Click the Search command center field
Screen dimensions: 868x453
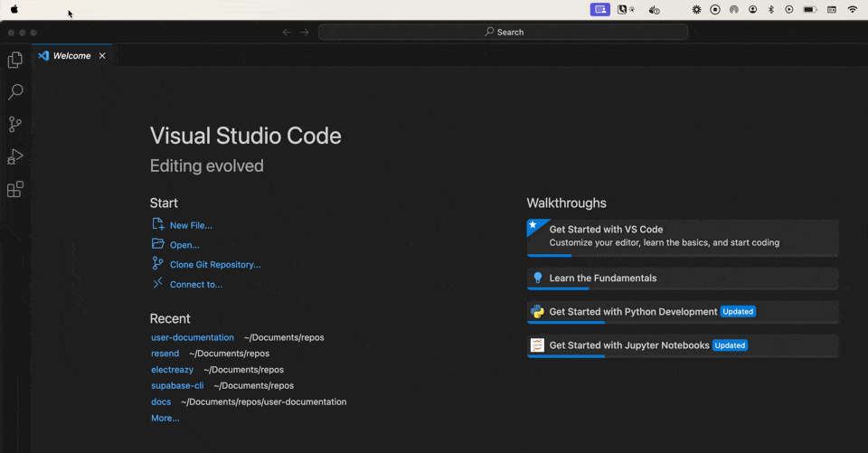click(504, 33)
